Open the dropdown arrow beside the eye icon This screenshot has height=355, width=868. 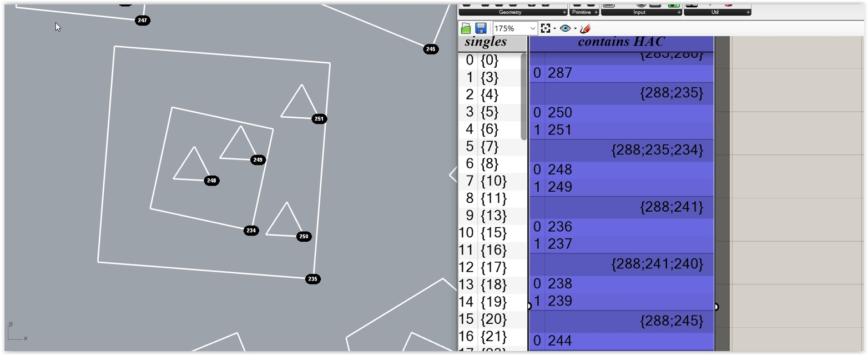pyautogui.click(x=576, y=28)
